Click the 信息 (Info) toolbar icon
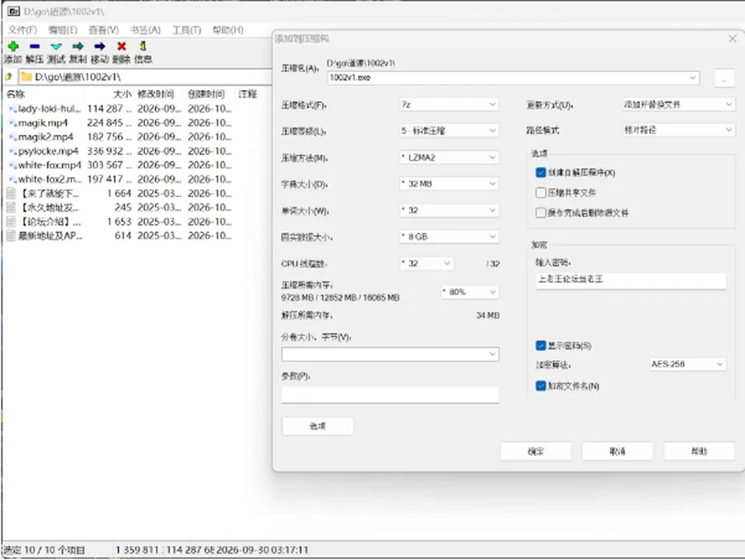 143,46
